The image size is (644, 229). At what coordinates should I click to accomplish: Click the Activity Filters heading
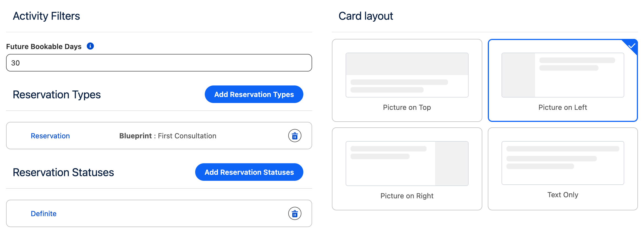[46, 16]
